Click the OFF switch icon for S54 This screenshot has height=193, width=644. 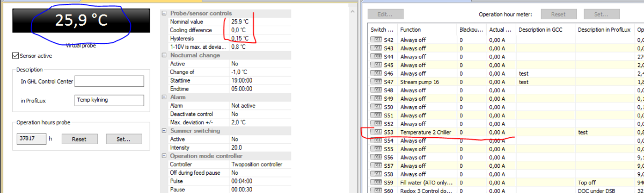point(376,140)
